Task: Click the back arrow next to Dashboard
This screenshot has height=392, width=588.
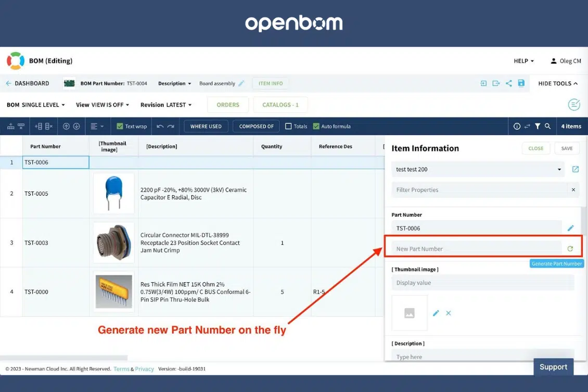Action: coord(8,83)
